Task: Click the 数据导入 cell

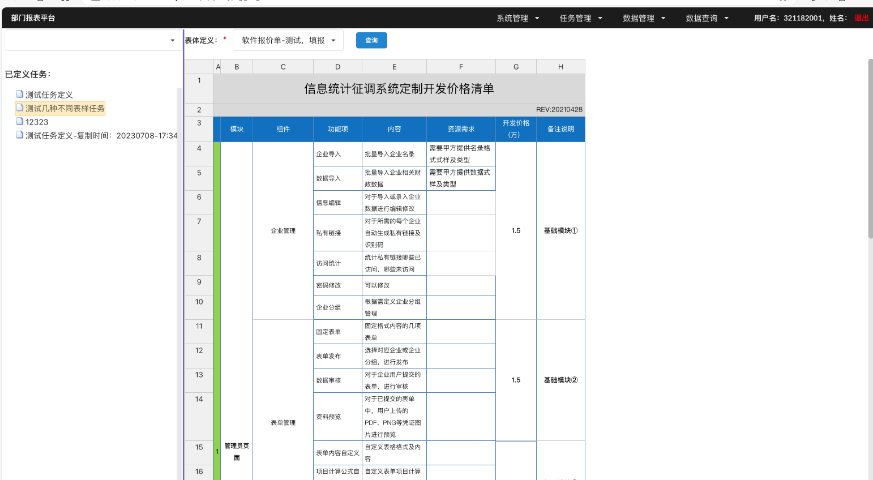Action: coord(338,178)
